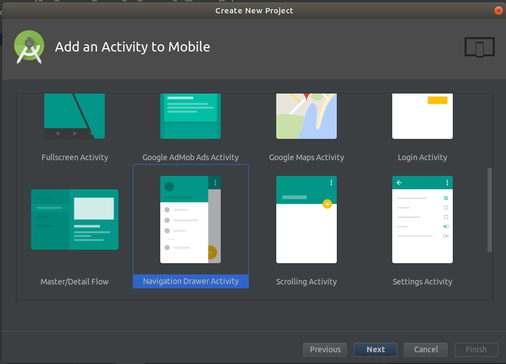Click the Settings Activity label

tap(422, 282)
